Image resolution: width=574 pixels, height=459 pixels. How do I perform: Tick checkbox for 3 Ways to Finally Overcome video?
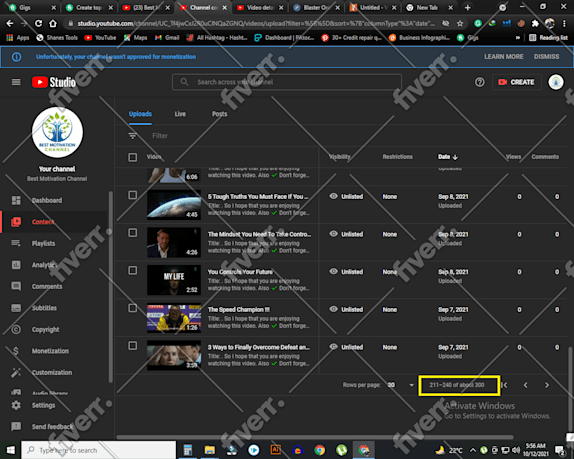coord(133,346)
